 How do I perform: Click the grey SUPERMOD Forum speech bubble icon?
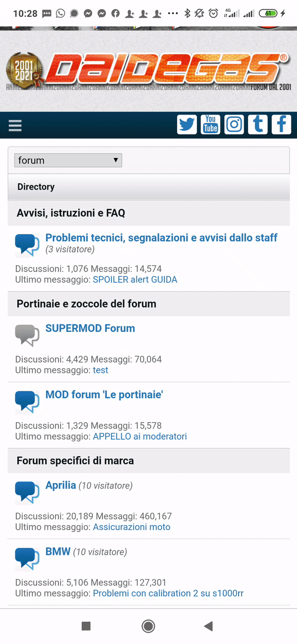coord(27,335)
